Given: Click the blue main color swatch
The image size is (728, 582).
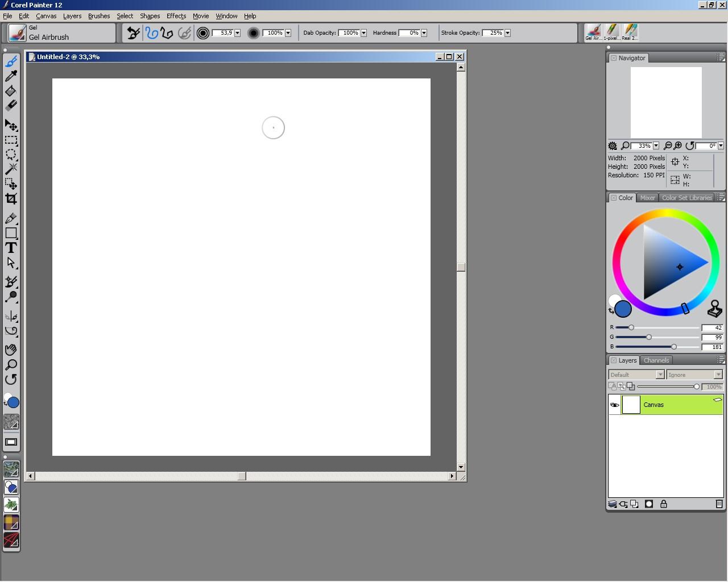Looking at the screenshot, I should [x=623, y=309].
